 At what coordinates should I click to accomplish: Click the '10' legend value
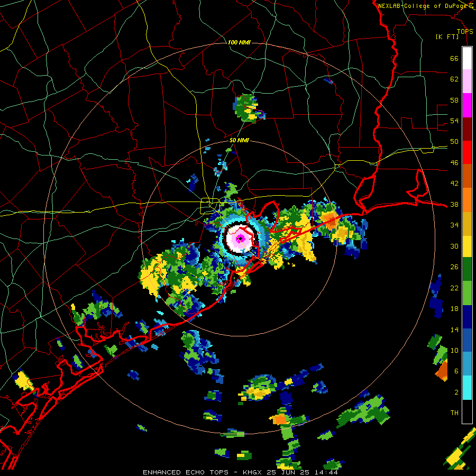pos(454,350)
